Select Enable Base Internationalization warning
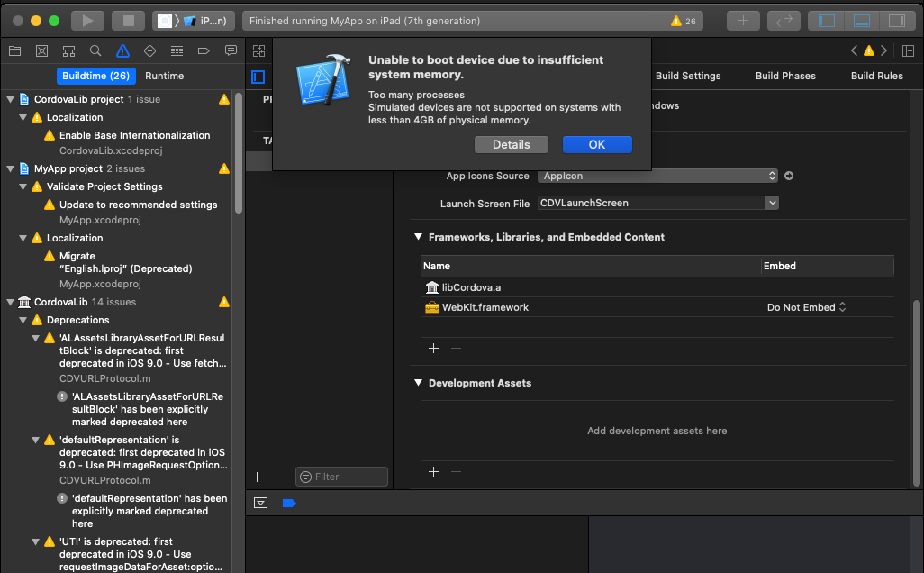924x573 pixels. (x=134, y=135)
